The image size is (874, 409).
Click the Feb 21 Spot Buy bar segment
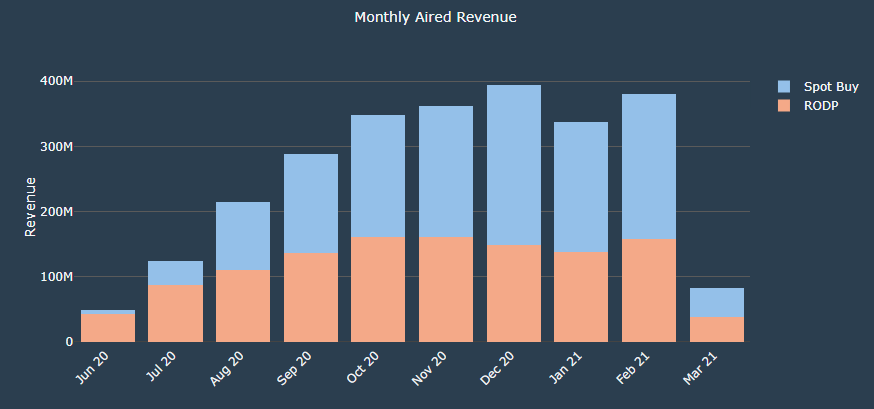coord(649,166)
